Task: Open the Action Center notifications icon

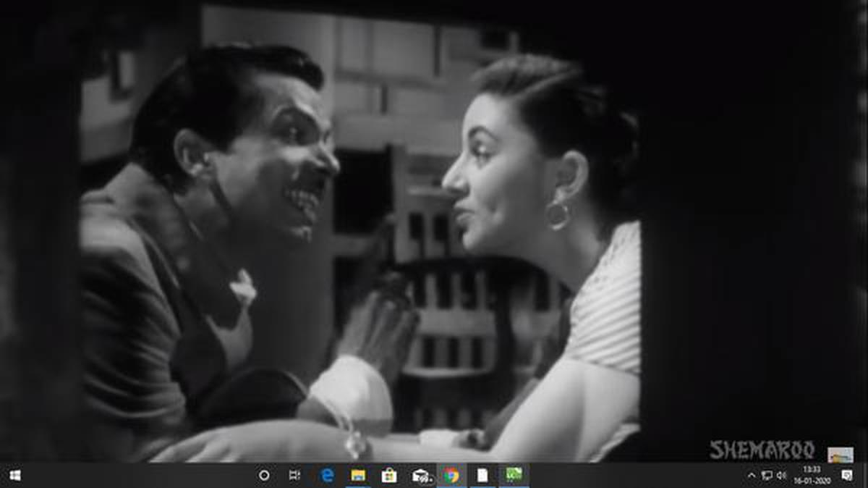Action: [x=847, y=476]
